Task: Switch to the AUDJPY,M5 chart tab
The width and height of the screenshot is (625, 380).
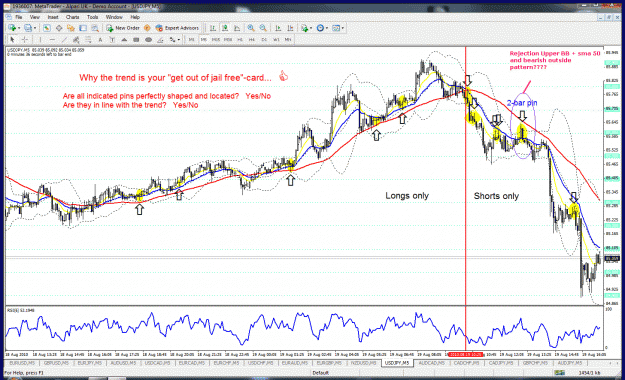Action: click(x=570, y=363)
